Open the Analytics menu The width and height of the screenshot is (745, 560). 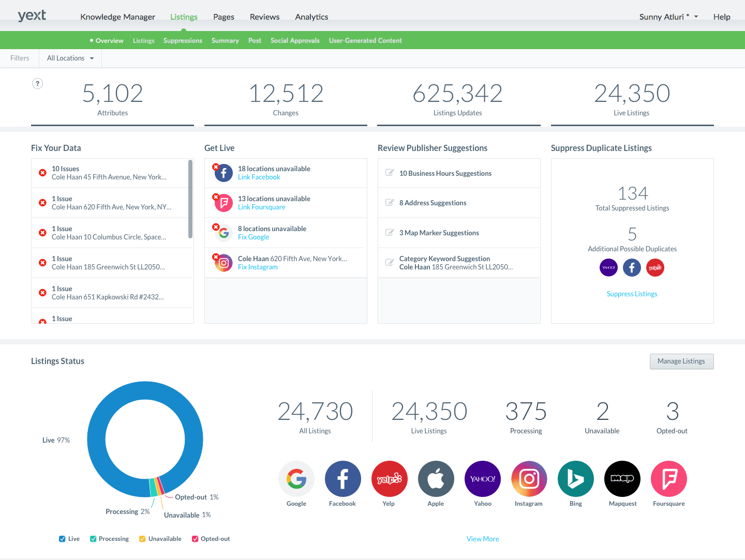tap(311, 17)
